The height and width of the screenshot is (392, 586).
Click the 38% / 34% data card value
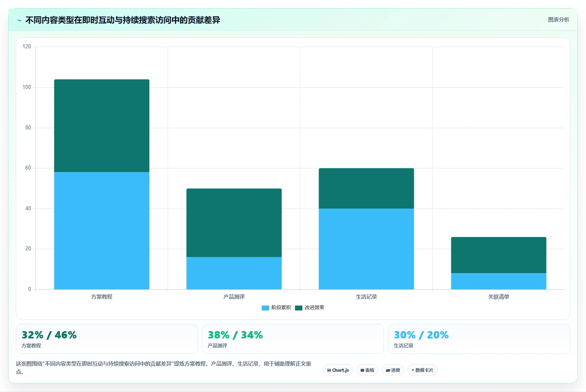coord(235,335)
